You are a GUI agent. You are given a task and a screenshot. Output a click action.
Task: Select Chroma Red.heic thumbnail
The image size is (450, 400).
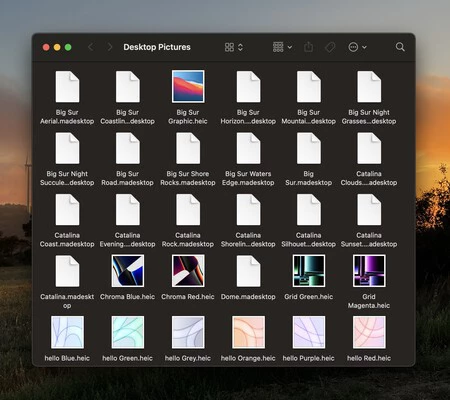point(188,271)
